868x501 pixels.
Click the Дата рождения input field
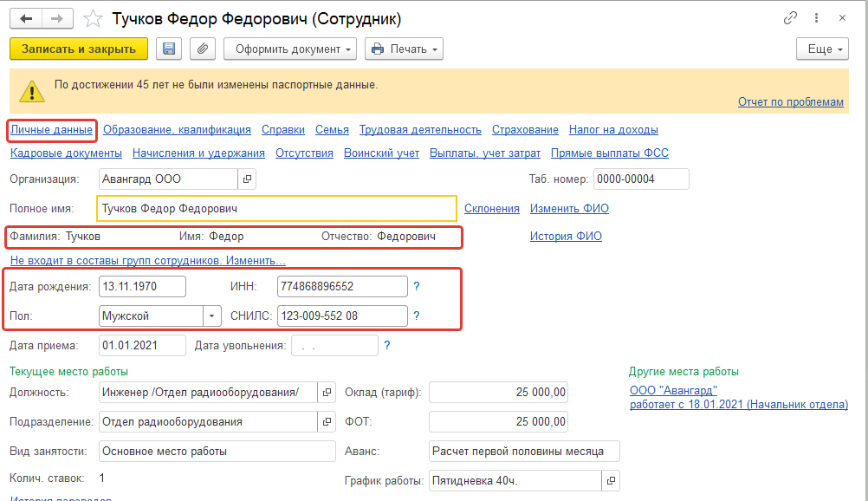point(141,287)
